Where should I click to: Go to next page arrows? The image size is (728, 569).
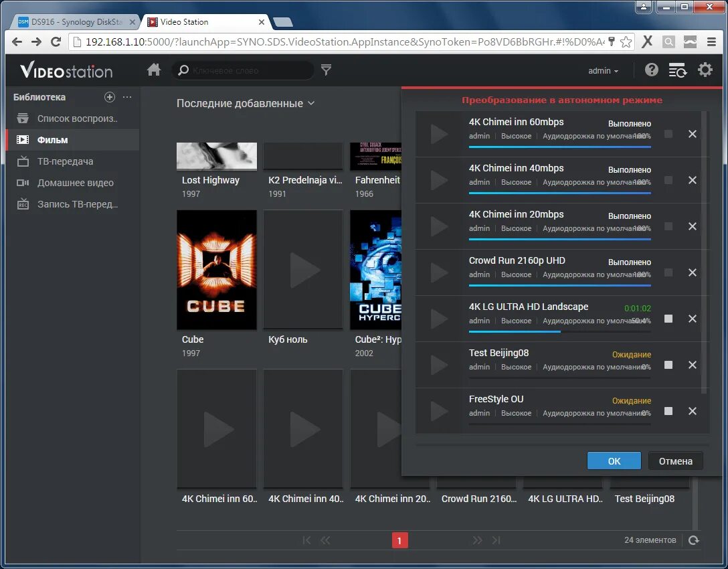point(477,540)
